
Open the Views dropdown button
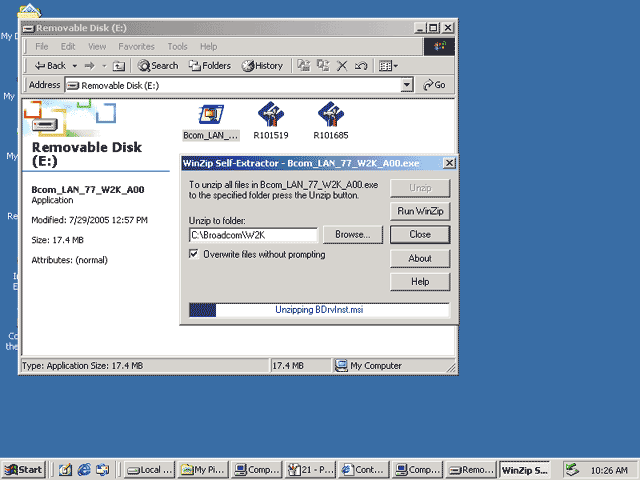pos(388,66)
